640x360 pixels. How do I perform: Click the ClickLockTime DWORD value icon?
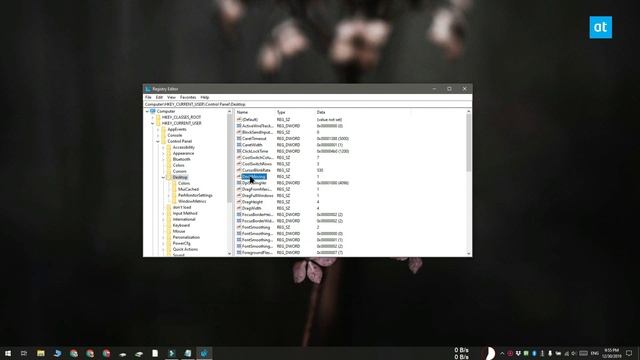[x=239, y=151]
